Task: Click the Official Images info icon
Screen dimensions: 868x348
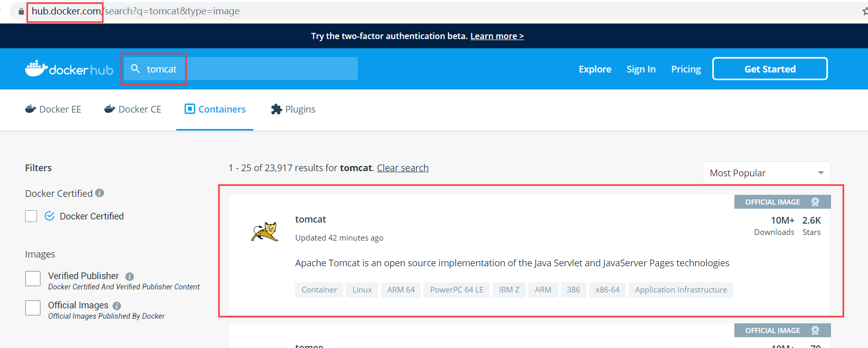Action: pos(117,306)
